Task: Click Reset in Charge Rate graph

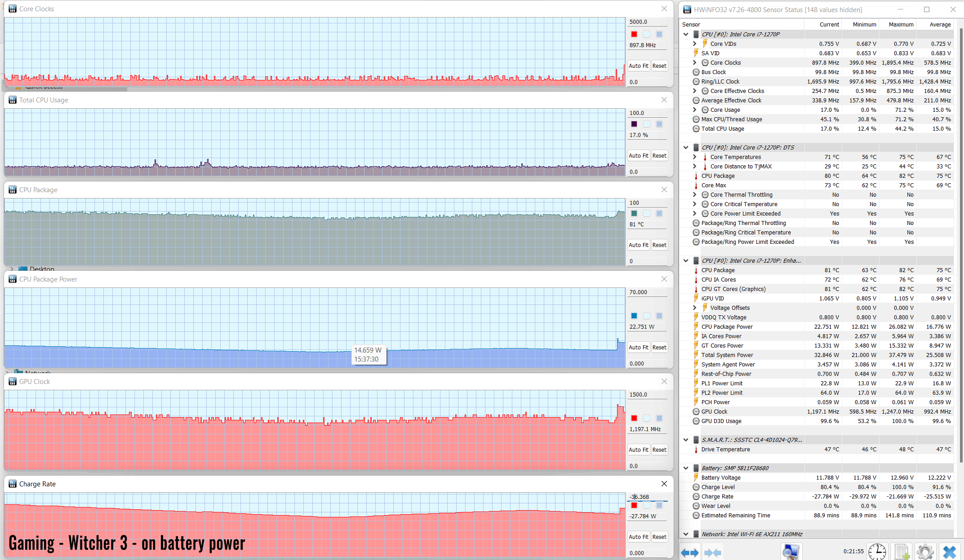Action: point(659,537)
